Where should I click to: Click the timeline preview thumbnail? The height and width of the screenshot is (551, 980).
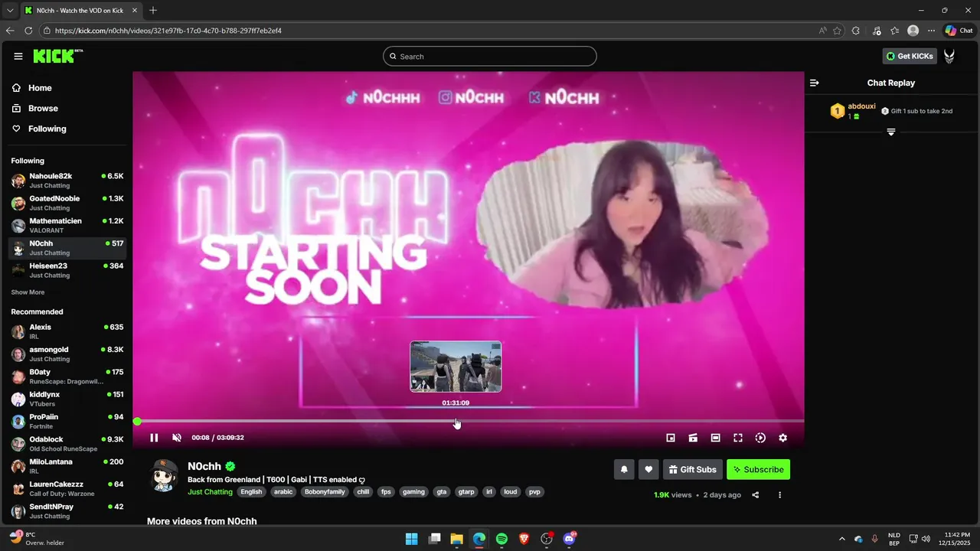click(456, 367)
